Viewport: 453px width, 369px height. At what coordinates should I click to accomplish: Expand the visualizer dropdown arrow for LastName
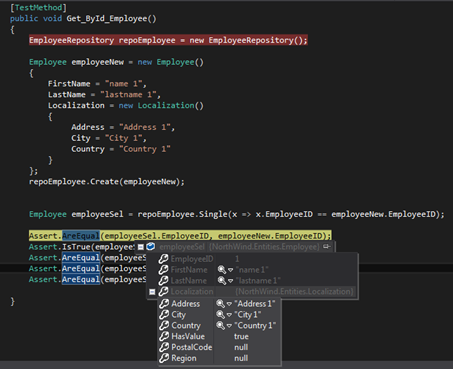click(x=230, y=281)
